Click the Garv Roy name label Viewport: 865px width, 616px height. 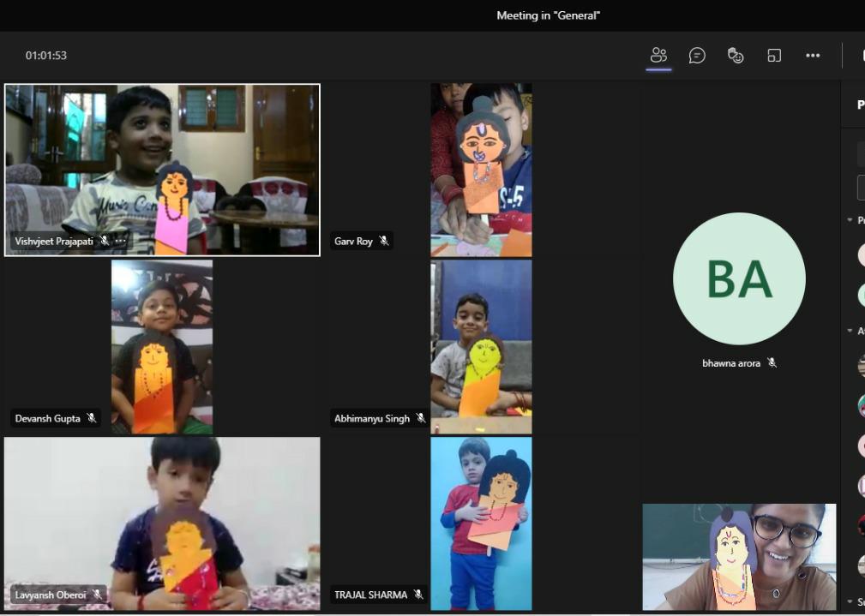[x=353, y=241]
